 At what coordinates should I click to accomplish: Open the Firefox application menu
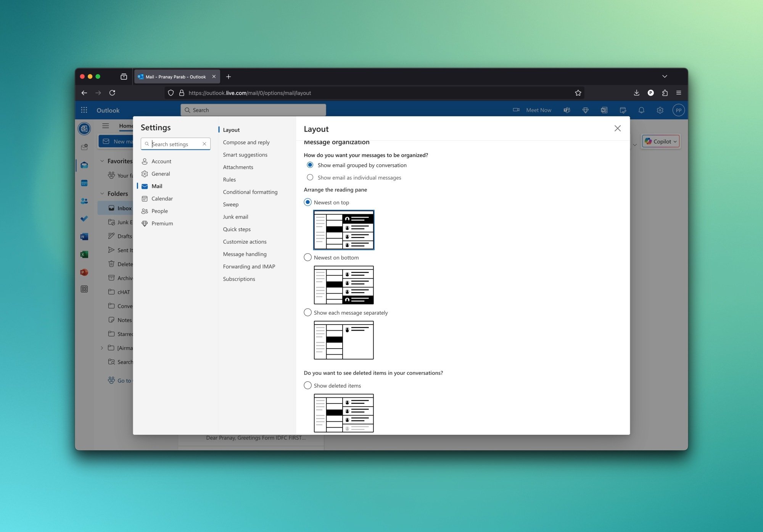tap(679, 93)
